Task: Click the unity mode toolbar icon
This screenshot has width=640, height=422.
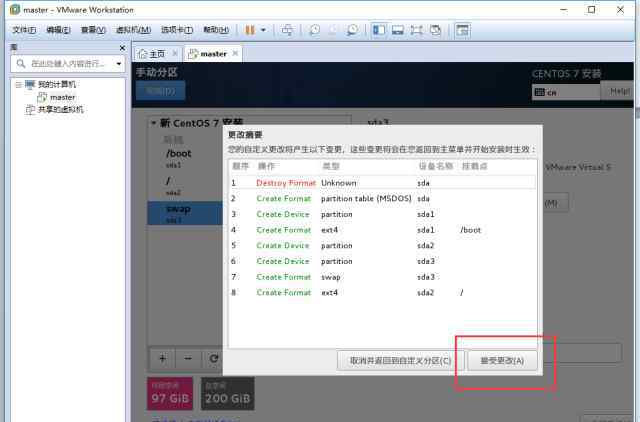Action: click(x=436, y=30)
